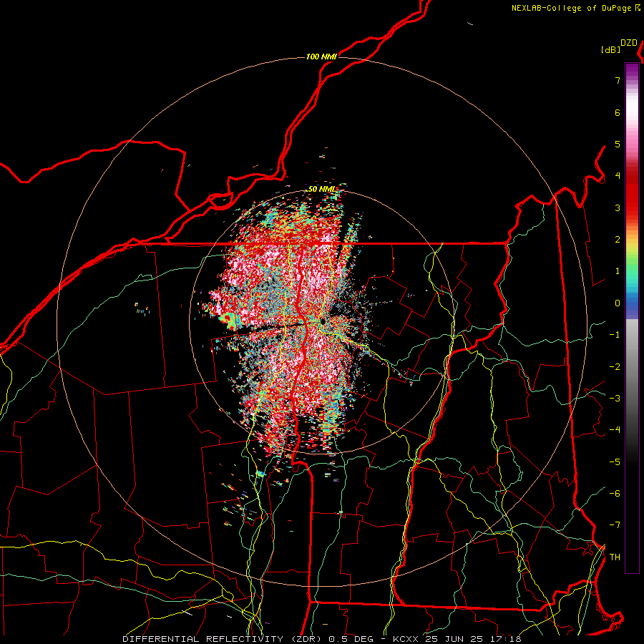The height and width of the screenshot is (644, 644).
Task: Click the -1 value on the color scale
Action: (615, 335)
